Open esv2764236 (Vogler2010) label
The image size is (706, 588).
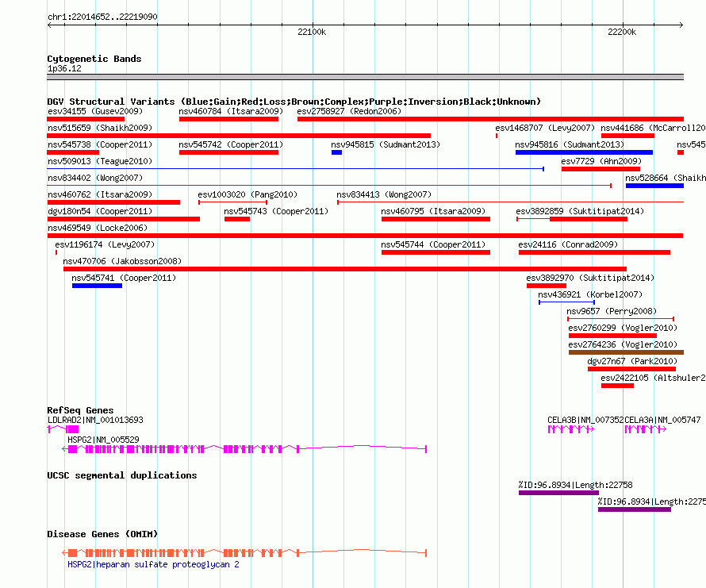[623, 344]
